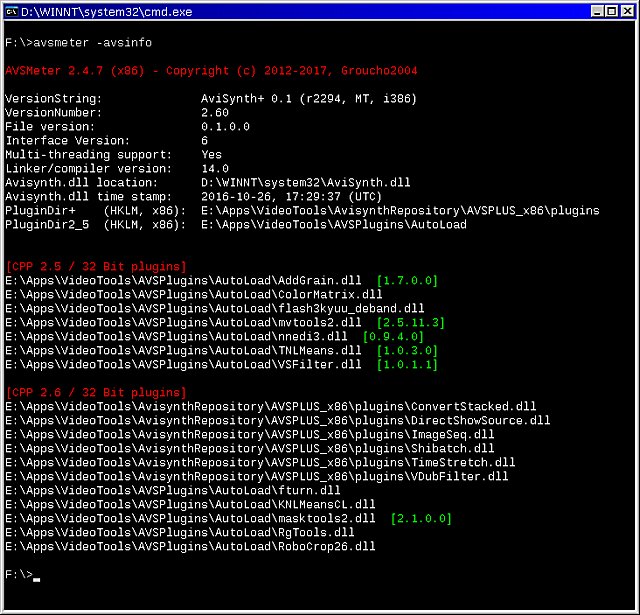Screen dimensions: 640x615
Task: Click the KNLMeansCL.dll plugin line
Action: click(190, 504)
